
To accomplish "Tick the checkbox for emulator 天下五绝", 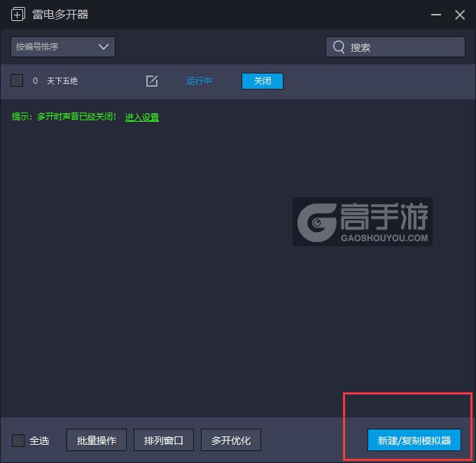I will coord(17,80).
